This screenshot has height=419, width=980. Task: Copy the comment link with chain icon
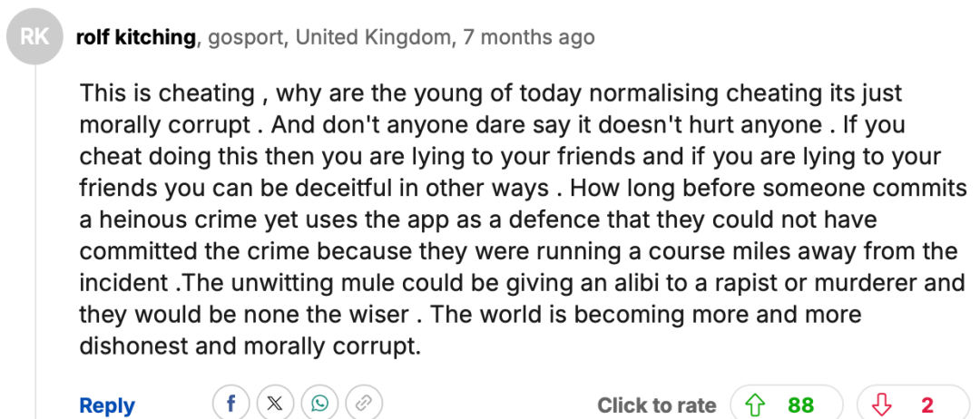364,404
